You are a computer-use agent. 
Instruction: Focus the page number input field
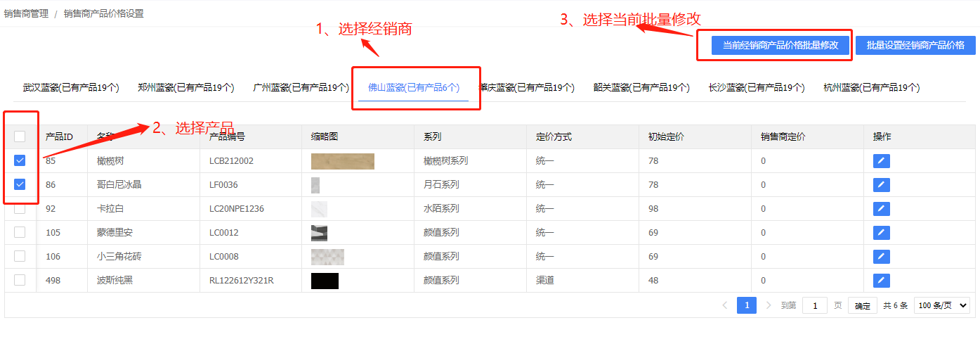tap(815, 305)
